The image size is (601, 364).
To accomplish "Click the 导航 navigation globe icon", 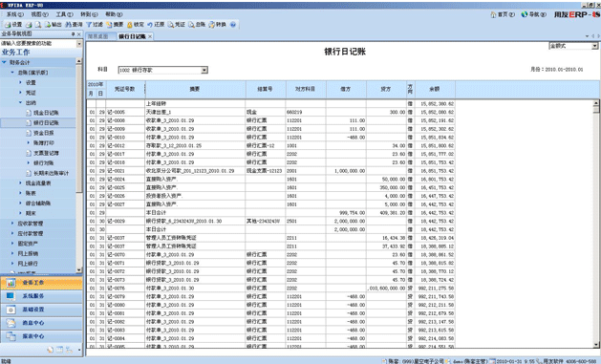I will coord(525,14).
